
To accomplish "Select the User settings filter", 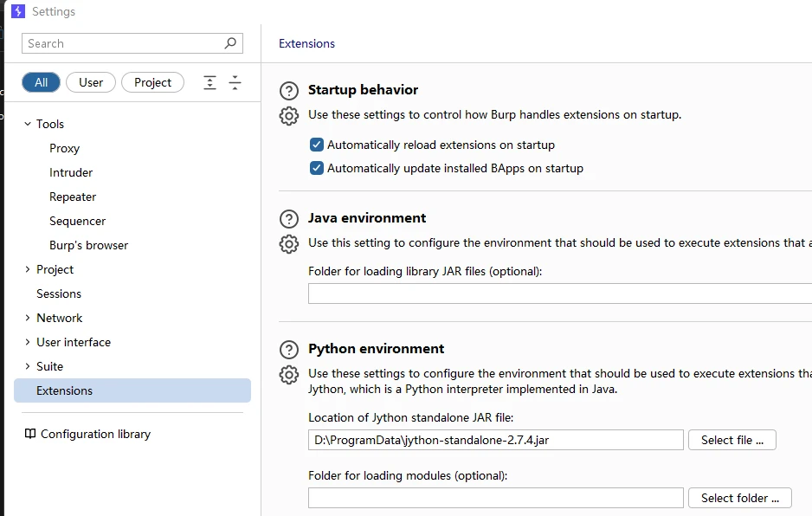I will [x=91, y=82].
